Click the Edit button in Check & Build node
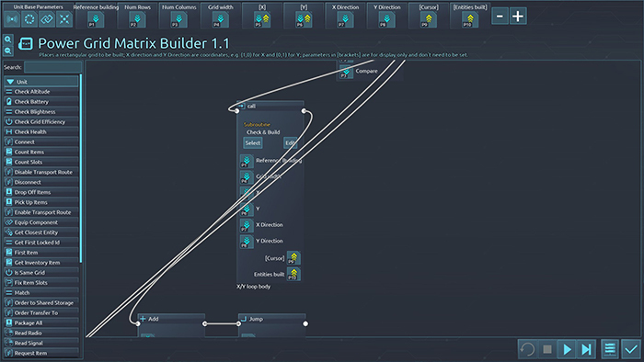The image size is (644, 362). [x=291, y=143]
